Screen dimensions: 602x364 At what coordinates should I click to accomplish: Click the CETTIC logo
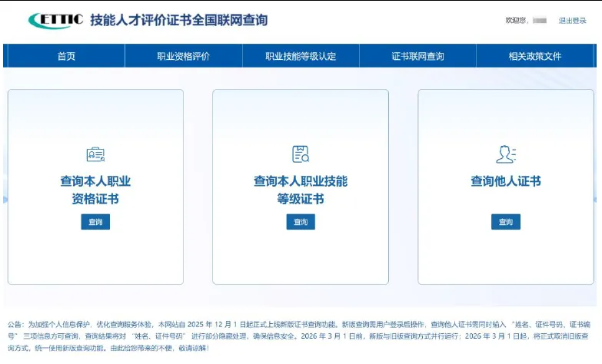tap(55, 20)
